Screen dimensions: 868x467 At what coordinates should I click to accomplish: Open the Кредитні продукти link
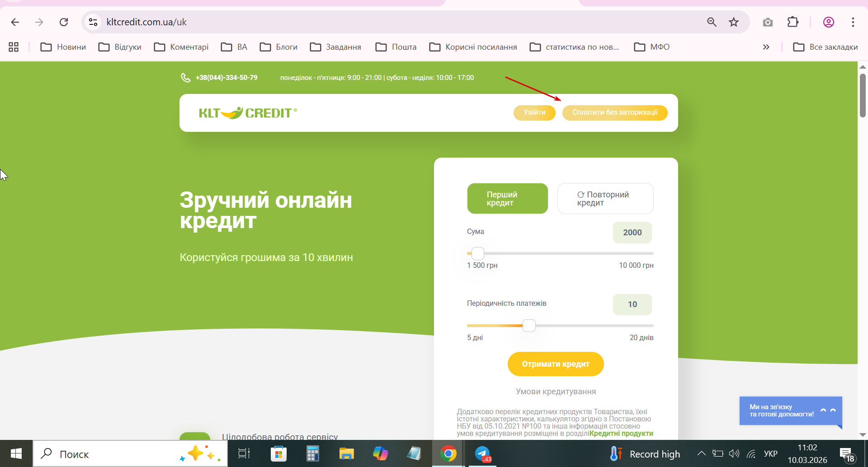click(621, 434)
